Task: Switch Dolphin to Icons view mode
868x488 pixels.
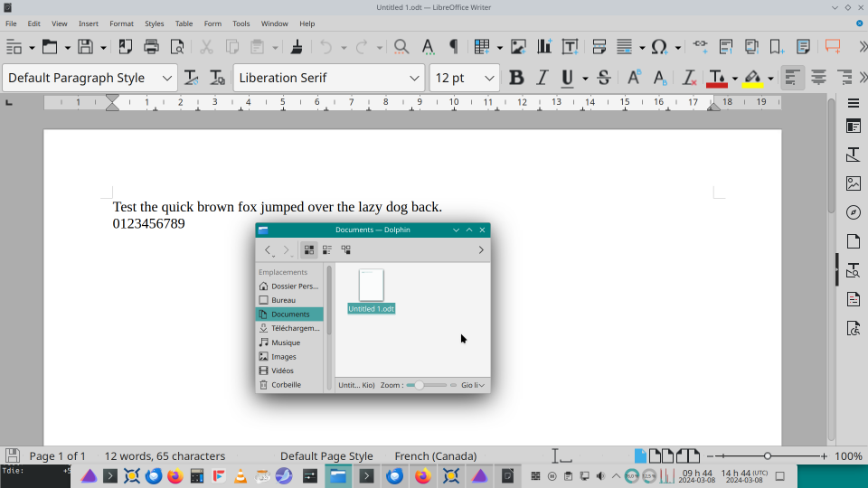Action: (309, 250)
